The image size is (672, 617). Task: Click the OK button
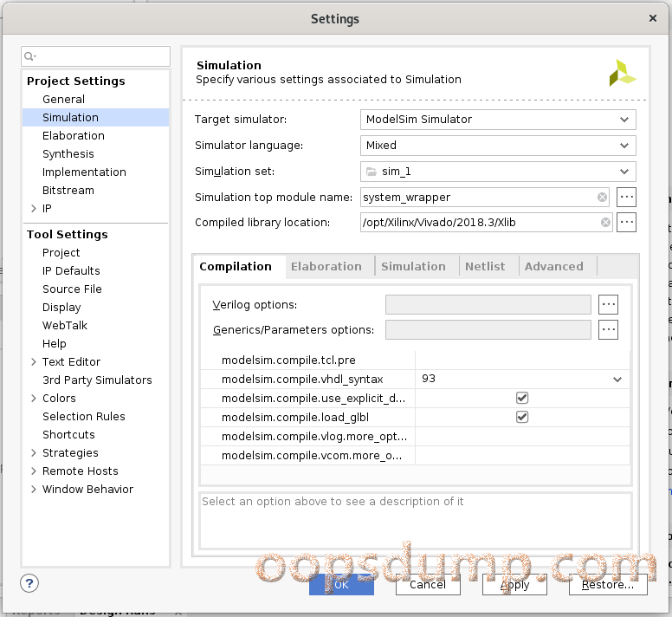pyautogui.click(x=341, y=585)
